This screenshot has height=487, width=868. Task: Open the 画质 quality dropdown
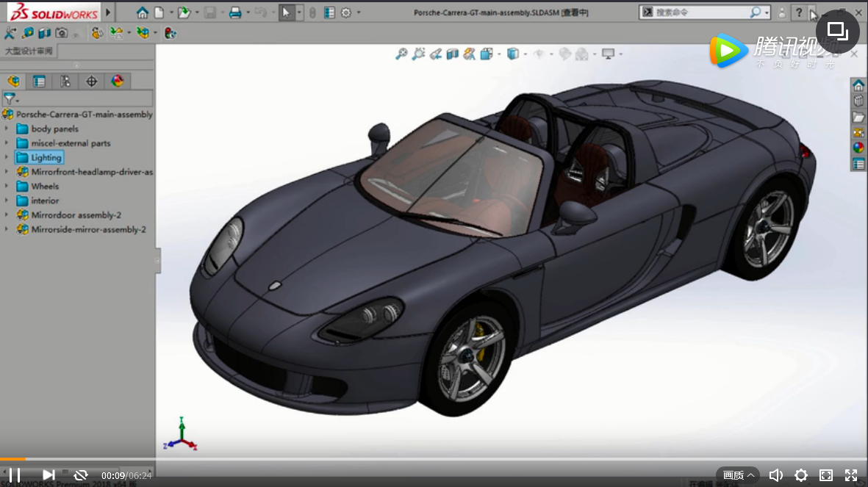738,475
